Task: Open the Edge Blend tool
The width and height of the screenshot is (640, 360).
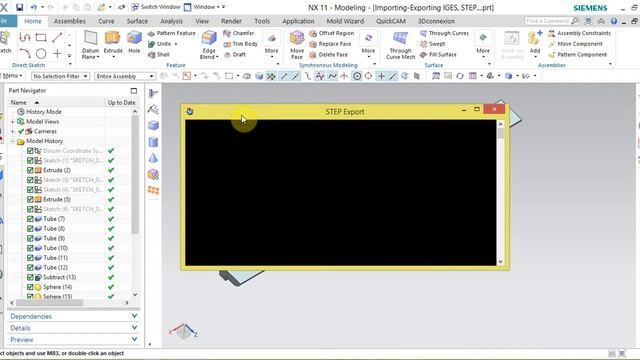Action: click(x=209, y=45)
